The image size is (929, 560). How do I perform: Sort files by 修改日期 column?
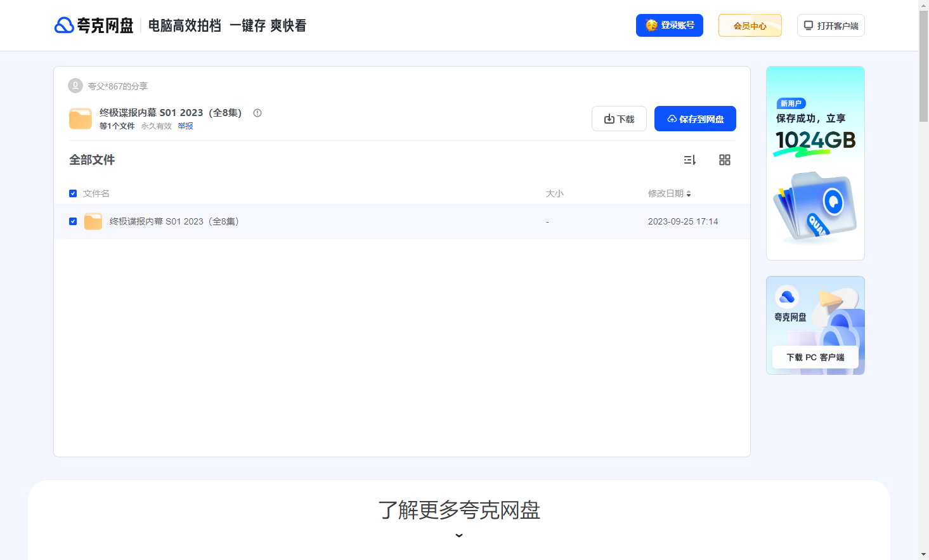(x=669, y=193)
